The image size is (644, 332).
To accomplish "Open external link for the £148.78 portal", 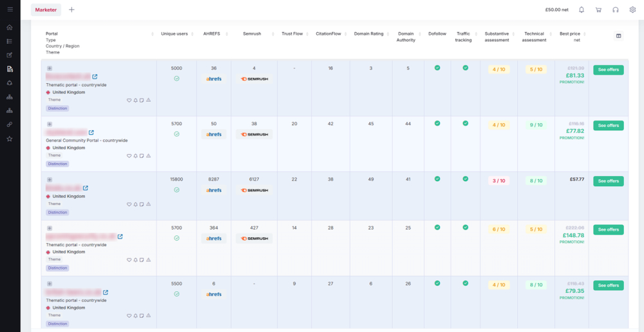I will pos(120,237).
